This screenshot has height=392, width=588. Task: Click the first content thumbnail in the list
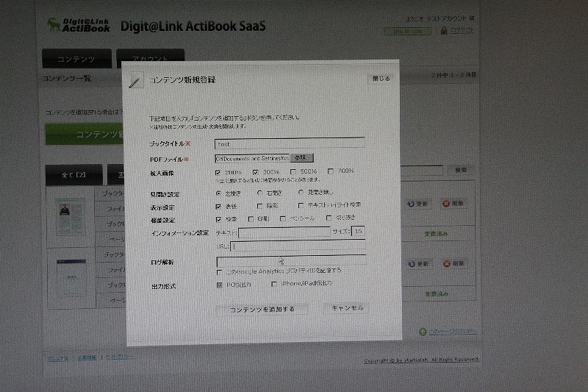click(x=70, y=217)
